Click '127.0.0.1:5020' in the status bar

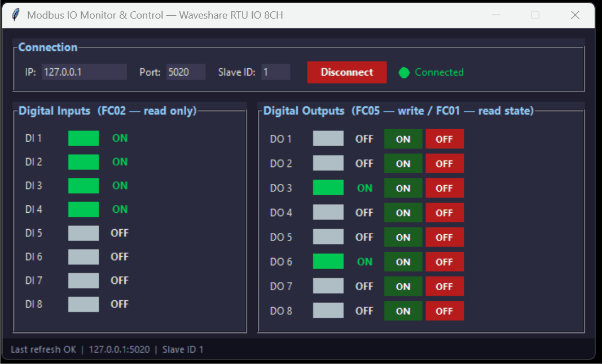(x=120, y=349)
